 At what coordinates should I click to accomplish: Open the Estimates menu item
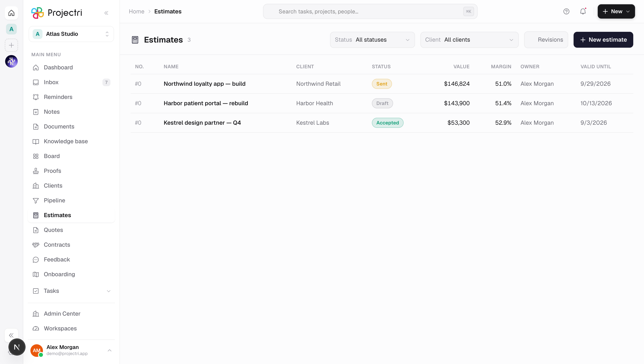click(x=71, y=215)
